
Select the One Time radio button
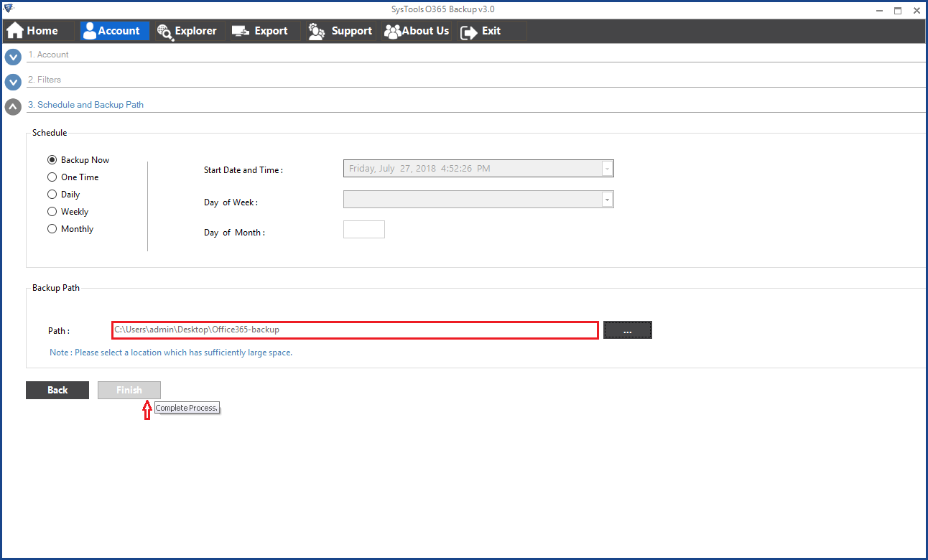(52, 177)
